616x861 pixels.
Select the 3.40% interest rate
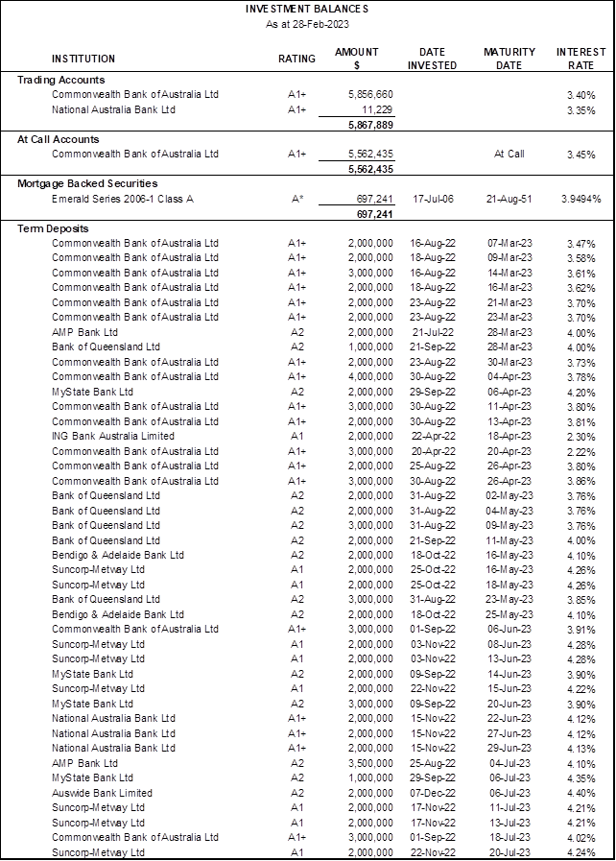click(x=581, y=96)
